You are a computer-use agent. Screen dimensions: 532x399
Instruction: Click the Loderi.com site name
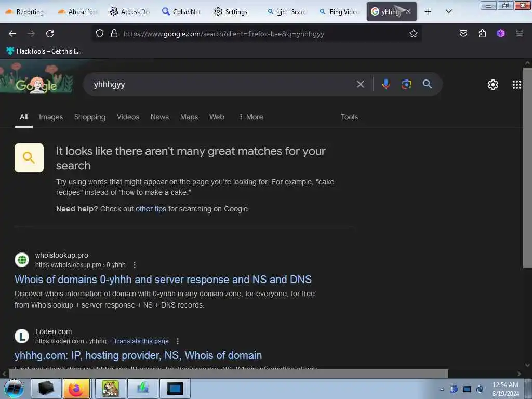click(x=54, y=331)
